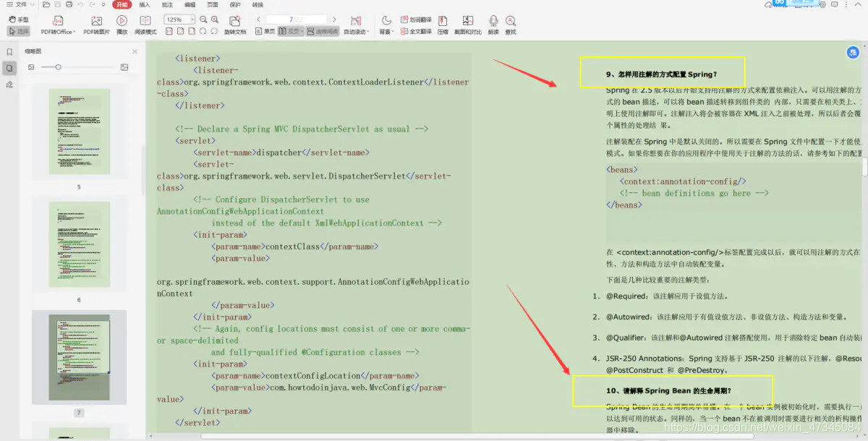Click the large thumbnail size icon
868x441 pixels.
tap(124, 67)
